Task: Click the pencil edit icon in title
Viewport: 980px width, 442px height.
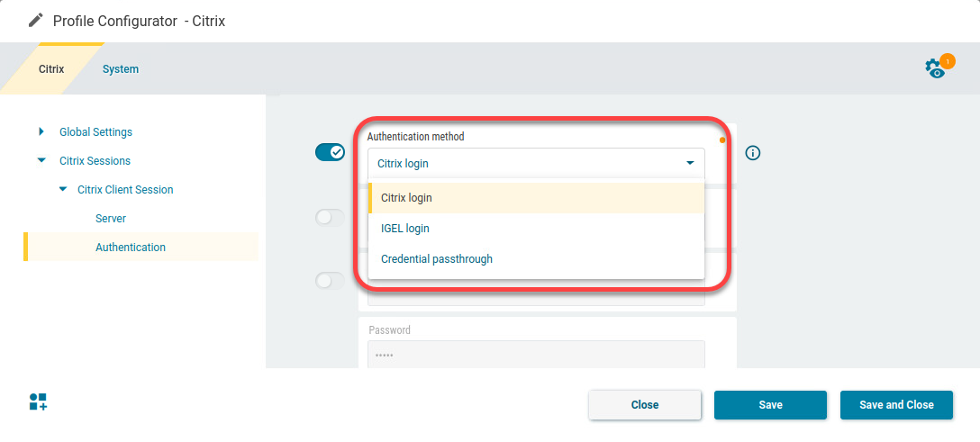Action: click(x=36, y=20)
